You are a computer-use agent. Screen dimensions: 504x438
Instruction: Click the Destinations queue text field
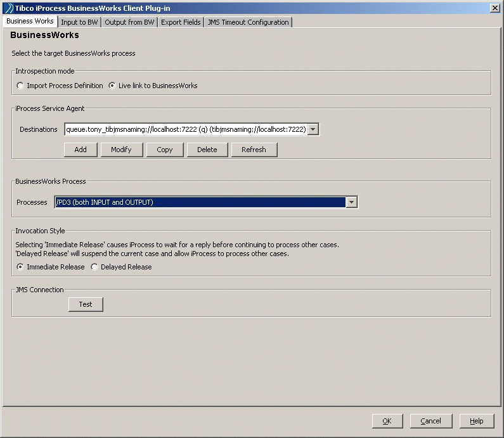coord(186,129)
